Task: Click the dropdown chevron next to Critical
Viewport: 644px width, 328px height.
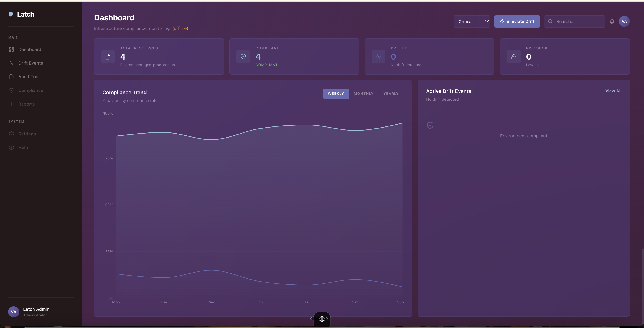Action: (486, 22)
